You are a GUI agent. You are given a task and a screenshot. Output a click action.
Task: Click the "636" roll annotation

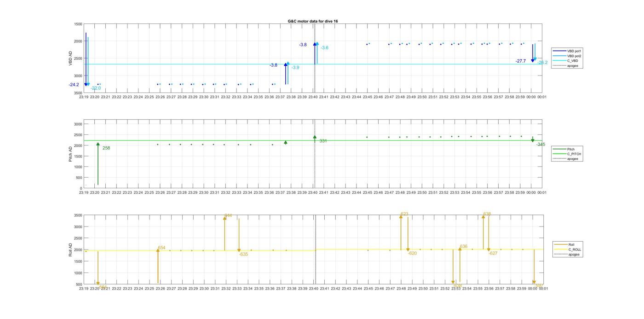coord(464,247)
